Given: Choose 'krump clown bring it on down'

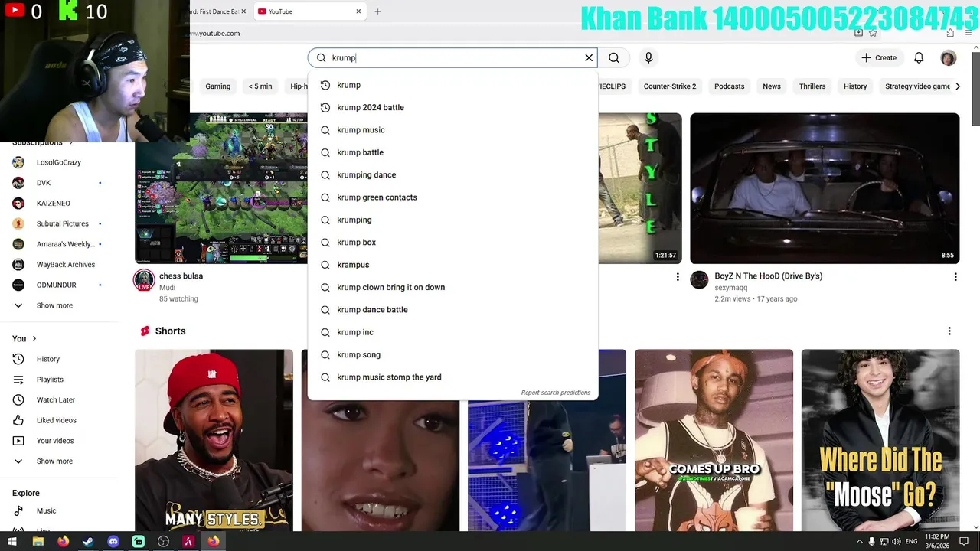Looking at the screenshot, I should [452, 287].
